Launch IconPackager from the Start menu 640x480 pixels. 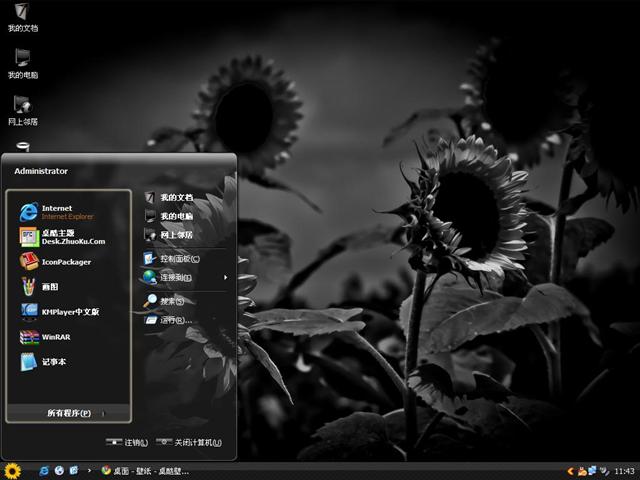(66, 262)
